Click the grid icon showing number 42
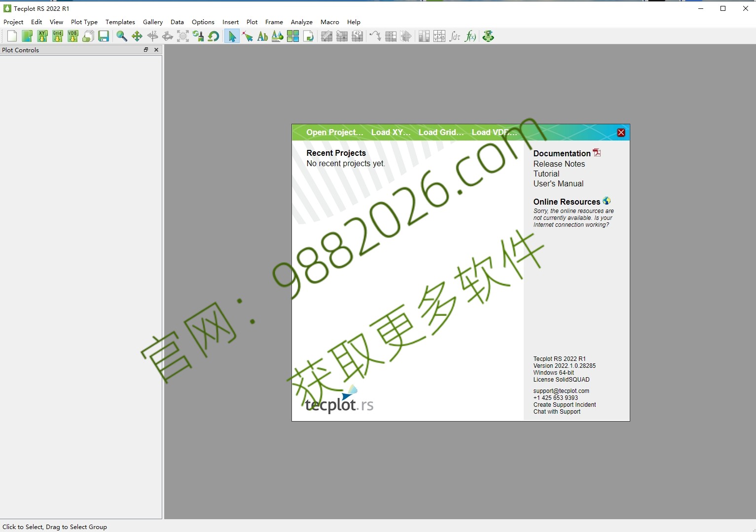The height and width of the screenshot is (532, 756). [357, 36]
